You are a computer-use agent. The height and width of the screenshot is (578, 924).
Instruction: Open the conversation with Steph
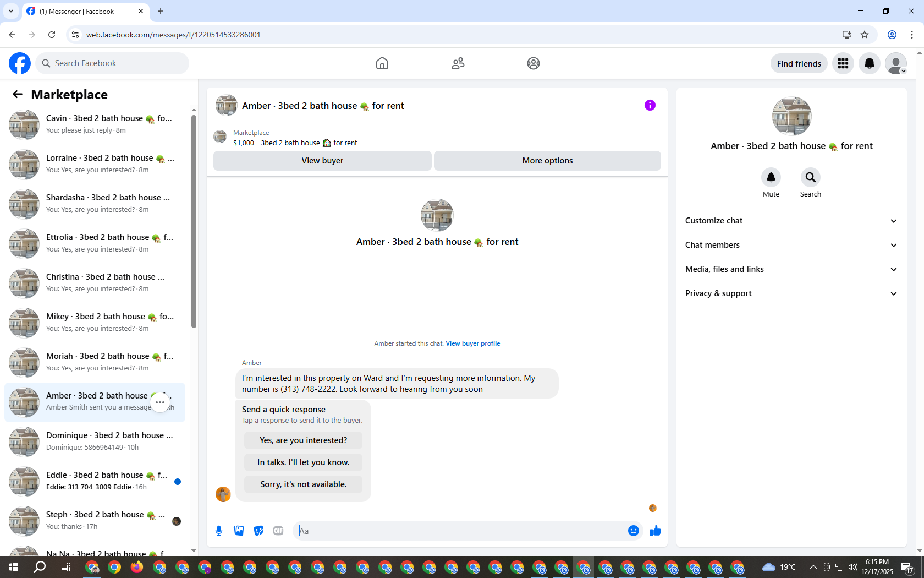(95, 521)
